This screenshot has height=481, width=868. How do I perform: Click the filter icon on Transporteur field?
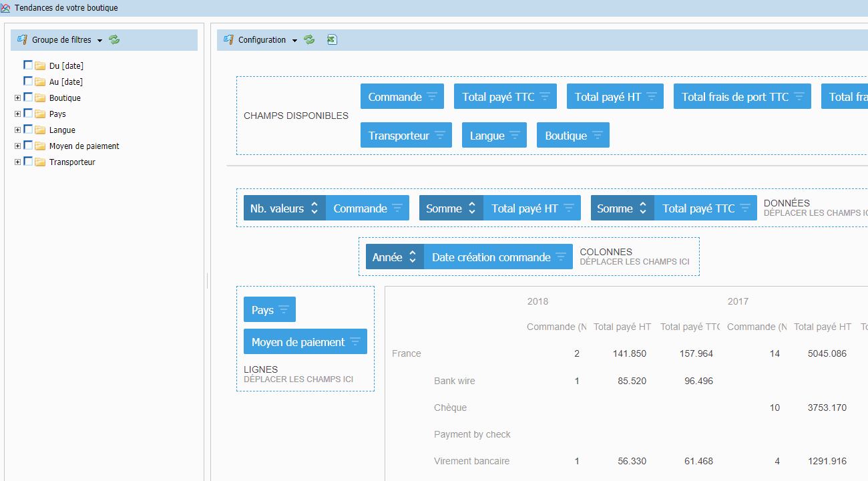(440, 136)
